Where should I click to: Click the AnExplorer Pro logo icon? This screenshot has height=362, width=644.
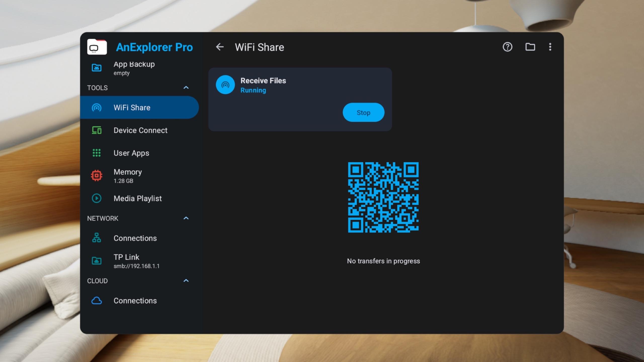(x=97, y=47)
